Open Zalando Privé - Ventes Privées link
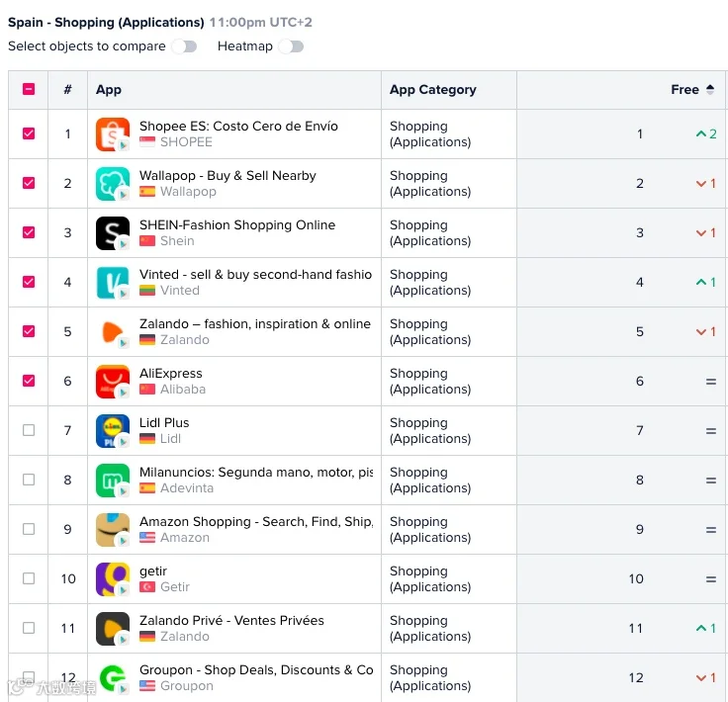Viewport: 728px width, 702px height. 231,620
